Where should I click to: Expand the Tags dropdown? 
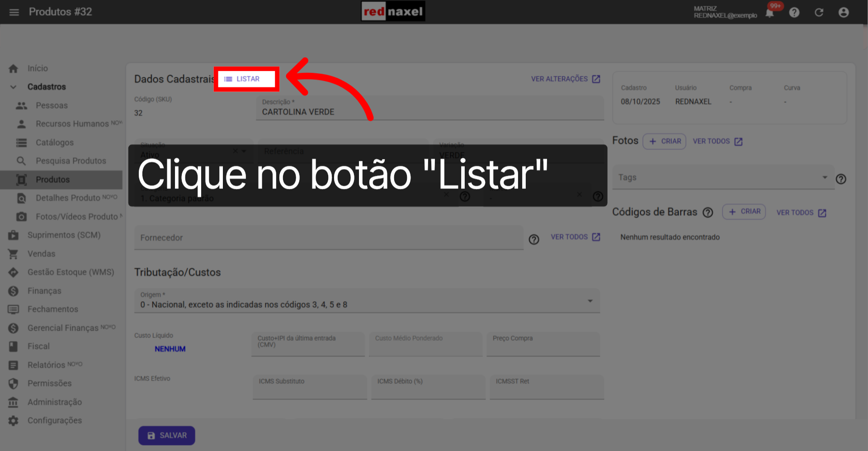826,177
